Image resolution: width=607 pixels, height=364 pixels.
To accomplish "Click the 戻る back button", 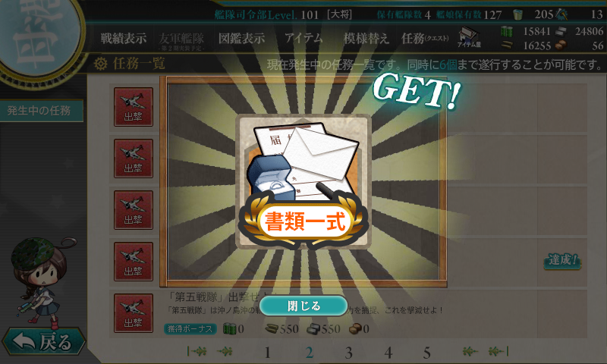I will 43,342.
